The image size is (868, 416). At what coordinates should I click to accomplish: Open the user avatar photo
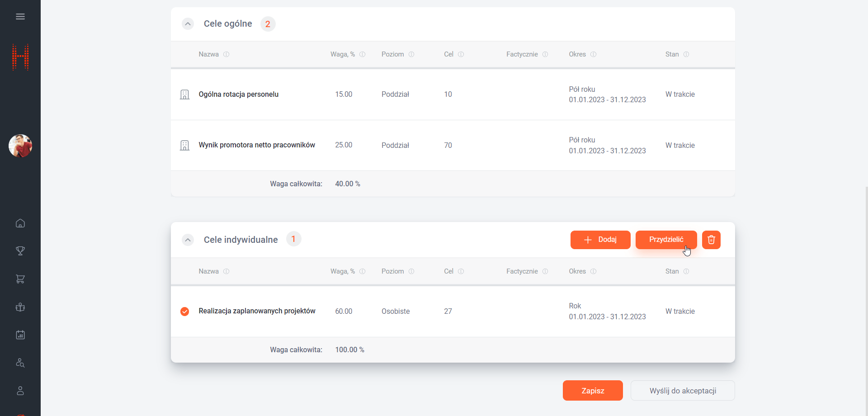coord(20,146)
